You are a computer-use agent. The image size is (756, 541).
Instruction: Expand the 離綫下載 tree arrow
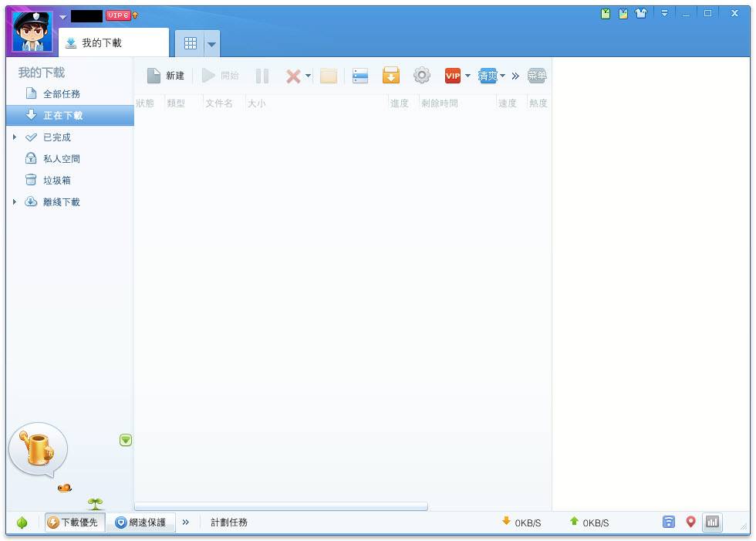point(15,202)
